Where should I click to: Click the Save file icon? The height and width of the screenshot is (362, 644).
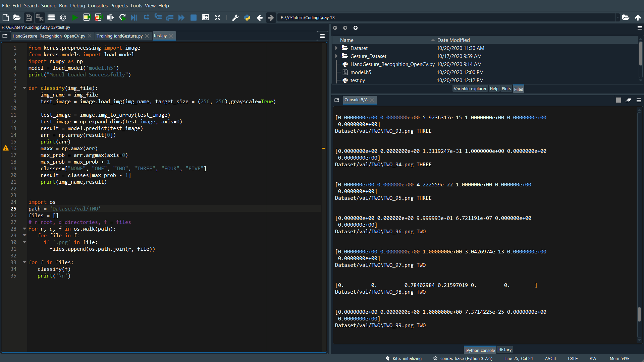(x=29, y=17)
